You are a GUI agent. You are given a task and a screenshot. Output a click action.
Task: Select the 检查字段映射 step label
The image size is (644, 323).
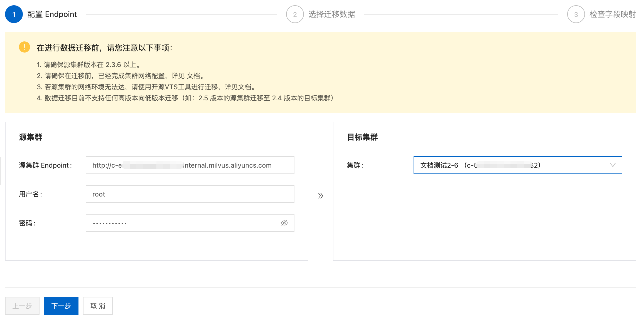click(612, 14)
